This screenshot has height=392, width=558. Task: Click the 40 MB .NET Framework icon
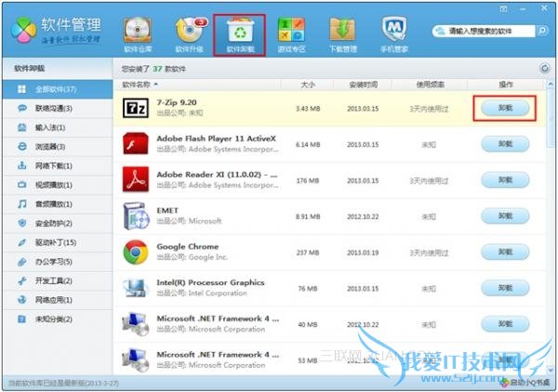coord(136,324)
